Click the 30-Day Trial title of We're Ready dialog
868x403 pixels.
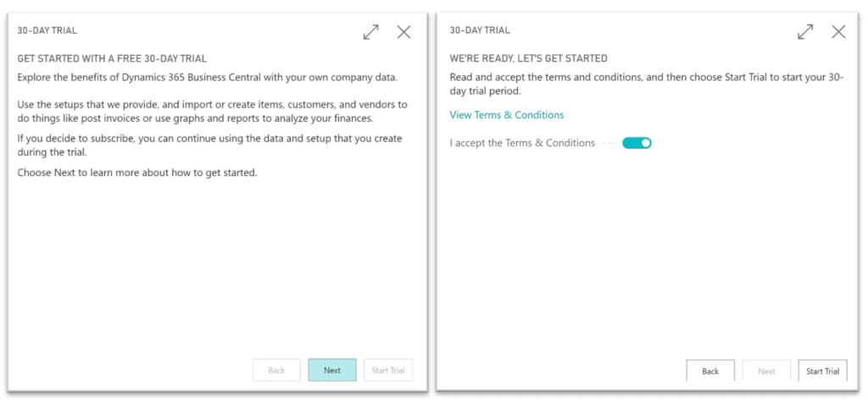coord(480,31)
